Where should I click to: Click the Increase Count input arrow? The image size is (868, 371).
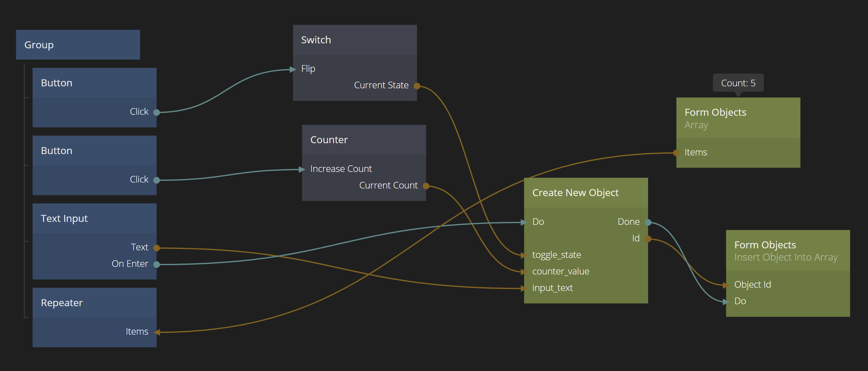click(x=303, y=170)
